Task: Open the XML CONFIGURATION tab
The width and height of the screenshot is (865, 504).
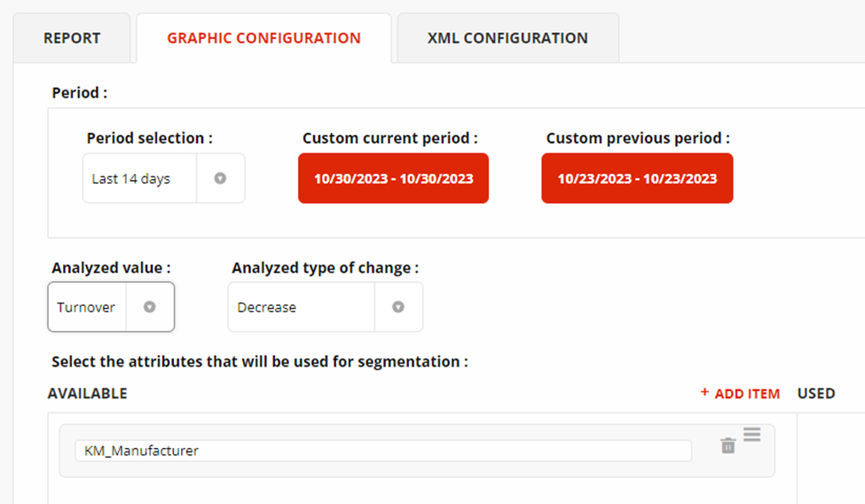Action: click(x=507, y=38)
